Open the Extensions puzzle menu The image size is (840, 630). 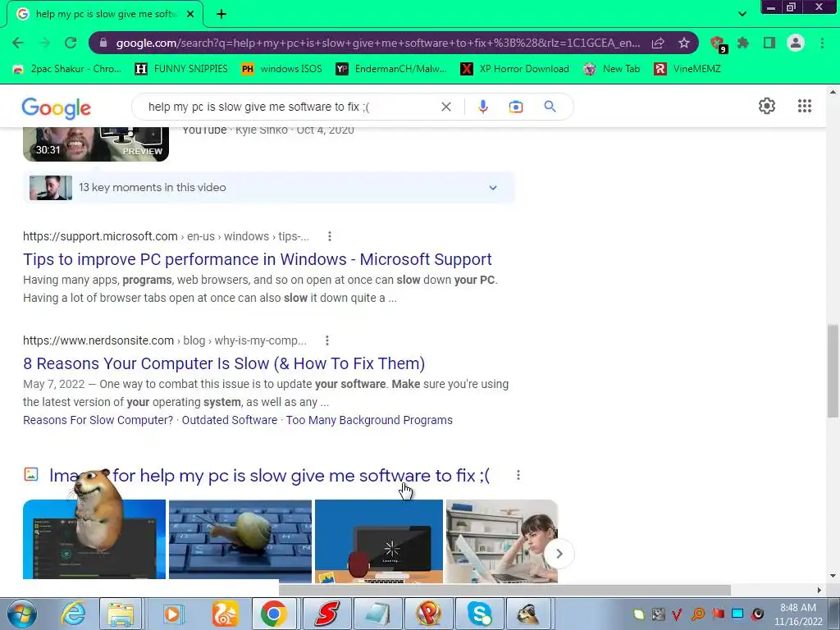point(743,43)
